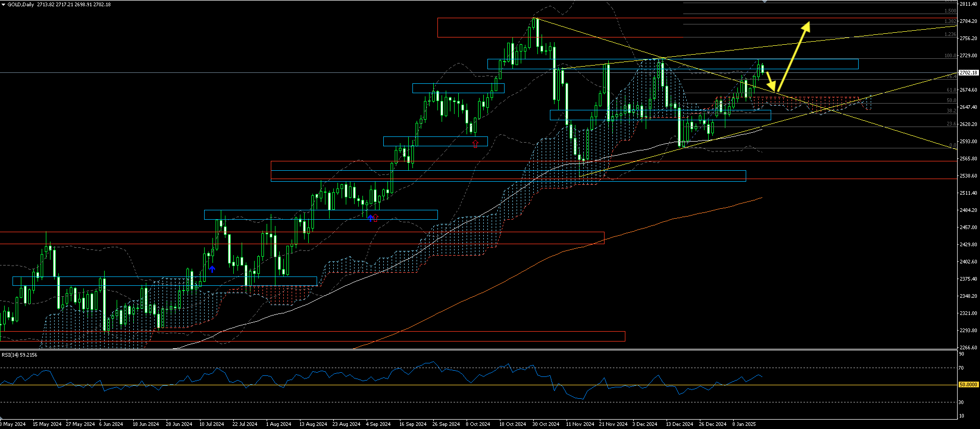Click the 8 Jan 2025 date label
The width and height of the screenshot is (980, 429).
744,424
